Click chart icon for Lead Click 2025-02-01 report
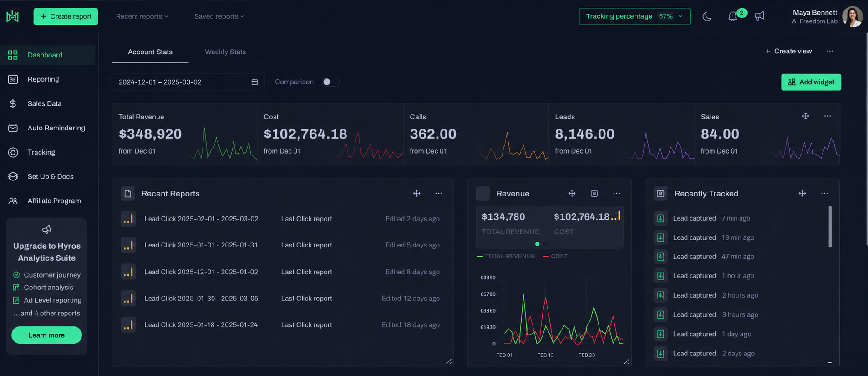Image resolution: width=868 pixels, height=376 pixels. (x=128, y=219)
